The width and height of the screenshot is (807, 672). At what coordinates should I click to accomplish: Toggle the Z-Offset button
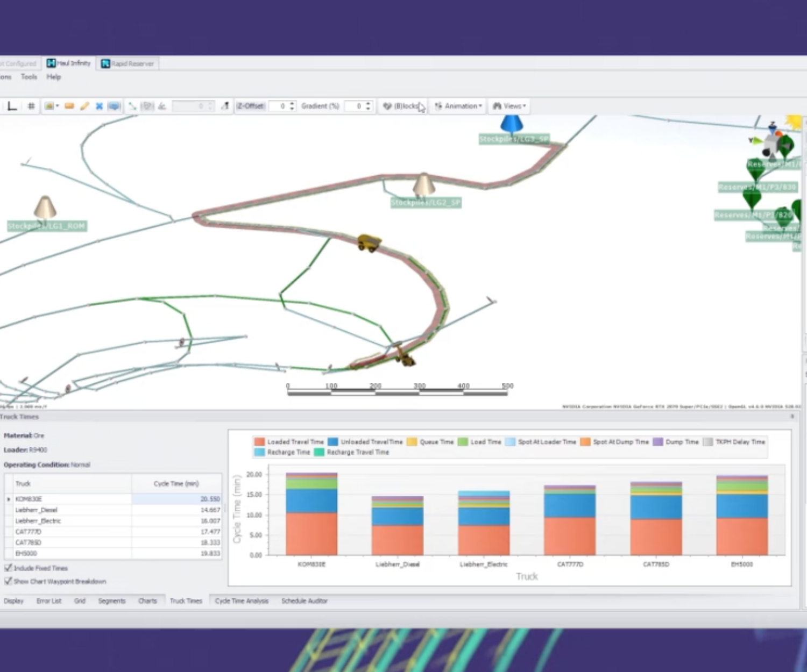coord(250,106)
